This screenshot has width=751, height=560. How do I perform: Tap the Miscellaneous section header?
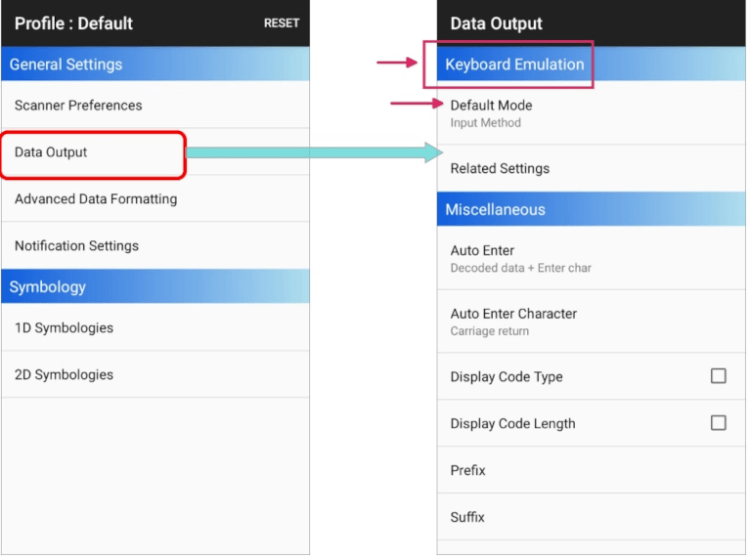pyautogui.click(x=495, y=210)
